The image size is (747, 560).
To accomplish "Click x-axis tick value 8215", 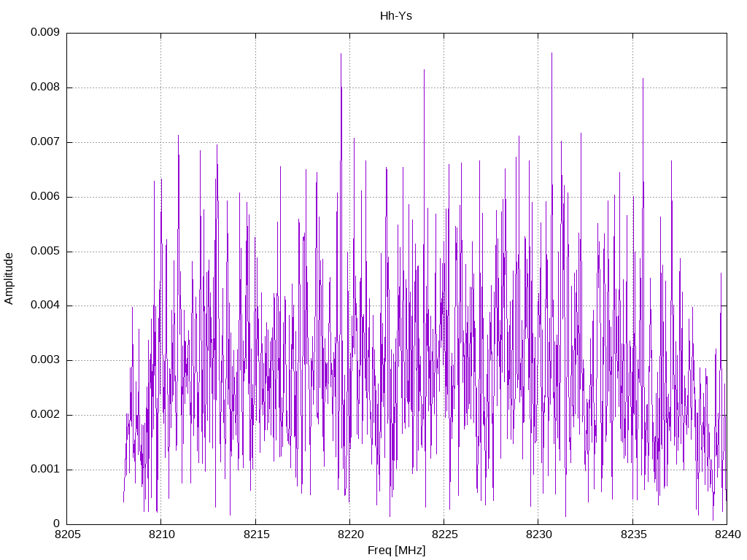I will 256,534.
